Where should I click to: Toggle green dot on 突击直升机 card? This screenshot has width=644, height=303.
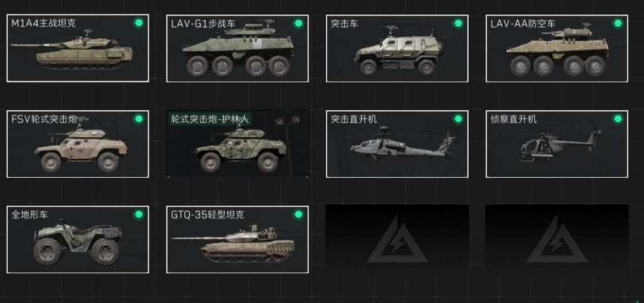(x=458, y=119)
